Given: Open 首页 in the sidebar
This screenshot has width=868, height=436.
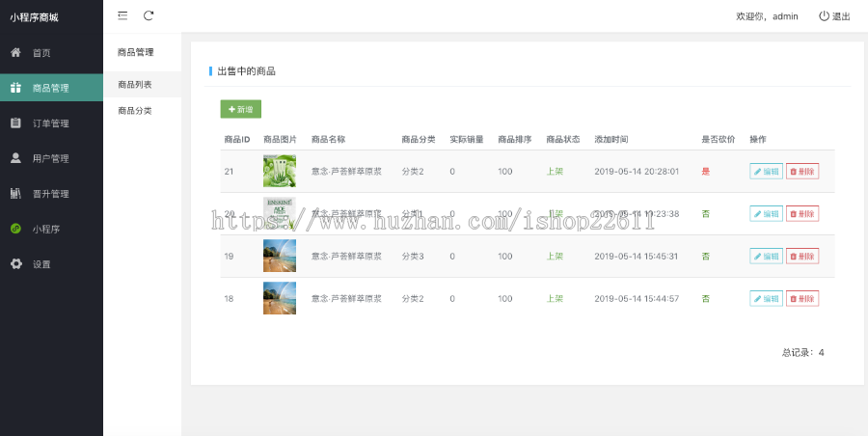Looking at the screenshot, I should click(41, 53).
